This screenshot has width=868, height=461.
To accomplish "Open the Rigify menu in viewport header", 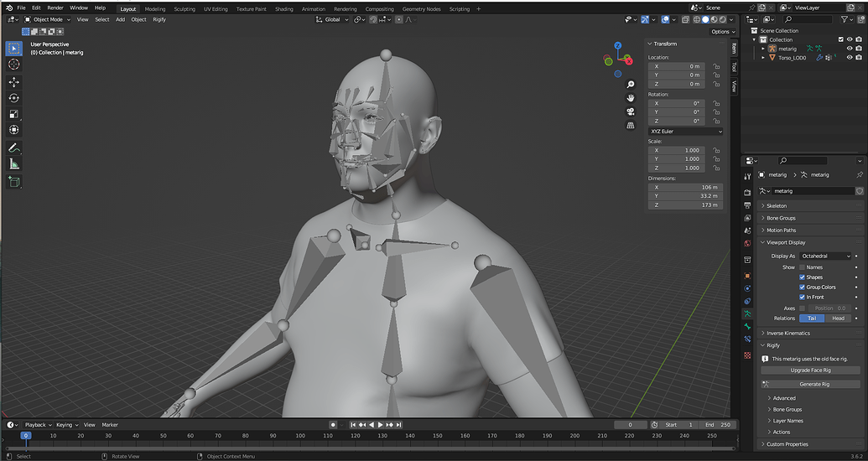I will click(159, 19).
